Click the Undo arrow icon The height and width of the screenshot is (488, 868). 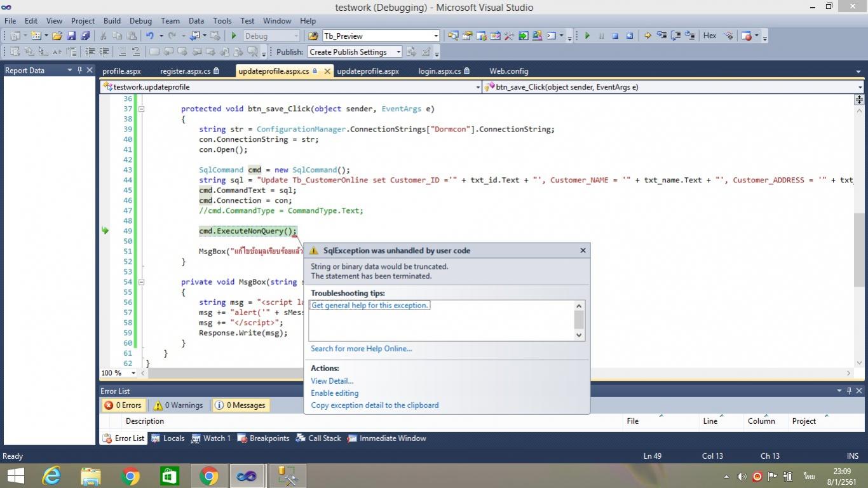[149, 36]
